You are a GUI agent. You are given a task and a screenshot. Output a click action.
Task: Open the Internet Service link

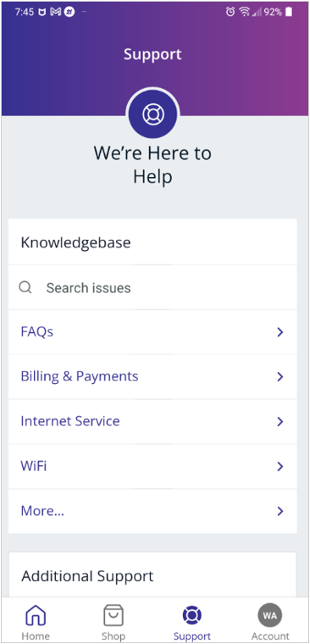(x=70, y=421)
